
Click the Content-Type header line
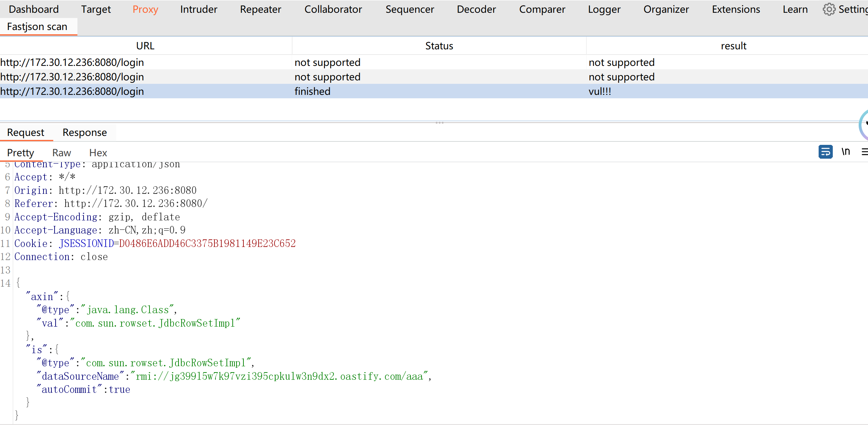click(x=97, y=164)
